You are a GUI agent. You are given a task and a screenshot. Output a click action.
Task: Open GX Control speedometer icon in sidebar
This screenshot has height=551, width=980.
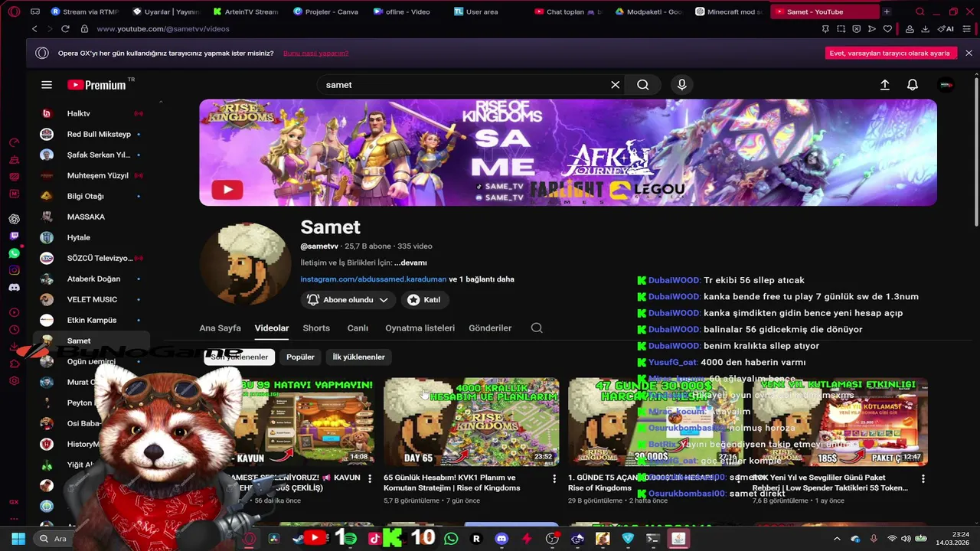(x=14, y=142)
